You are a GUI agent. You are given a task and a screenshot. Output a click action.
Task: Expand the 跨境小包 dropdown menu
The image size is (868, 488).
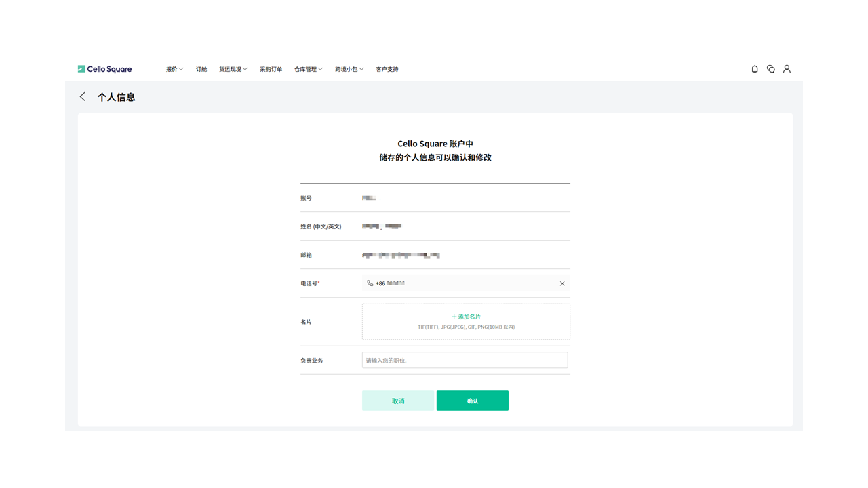(349, 69)
